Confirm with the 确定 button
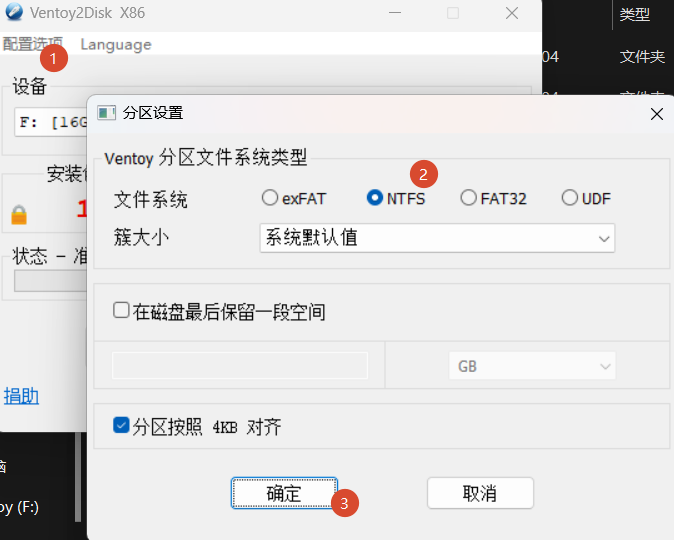674x540 pixels. (x=284, y=493)
